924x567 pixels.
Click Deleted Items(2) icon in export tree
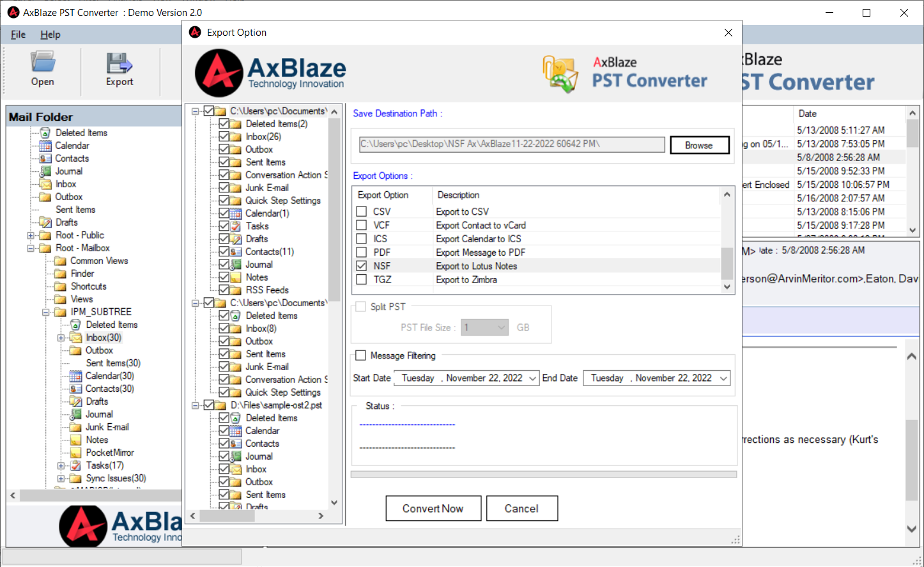coord(236,124)
